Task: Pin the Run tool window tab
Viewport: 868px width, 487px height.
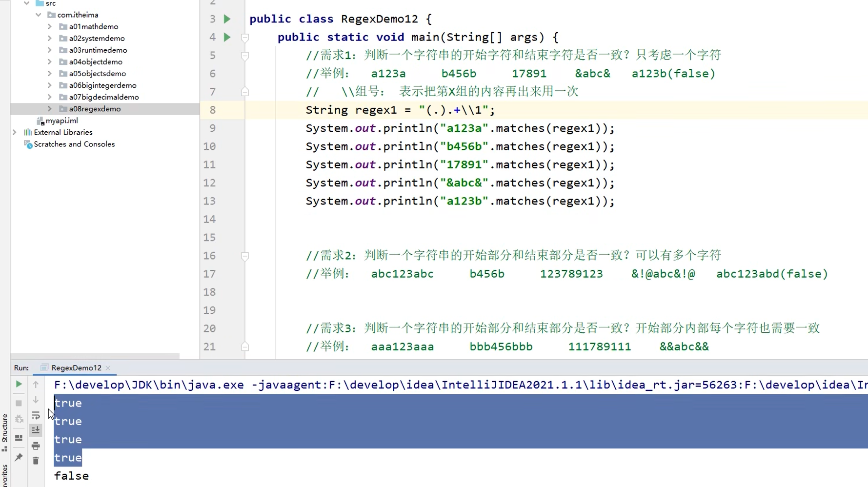Action: tap(19, 457)
